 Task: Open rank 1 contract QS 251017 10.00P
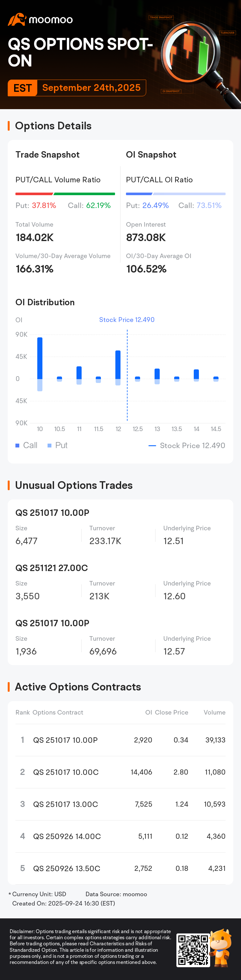coord(66,740)
